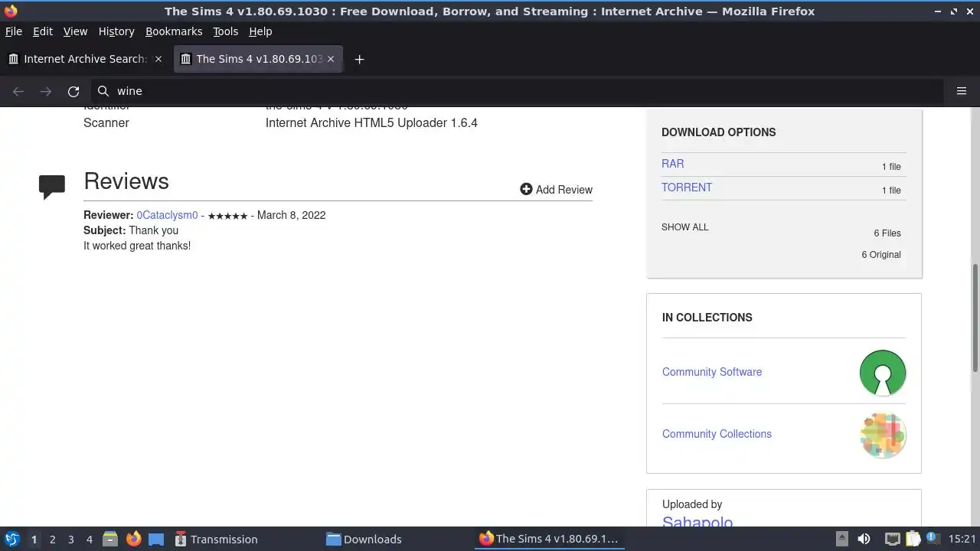The height and width of the screenshot is (551, 980).
Task: Switch to virtual desktop 2
Action: (52, 539)
